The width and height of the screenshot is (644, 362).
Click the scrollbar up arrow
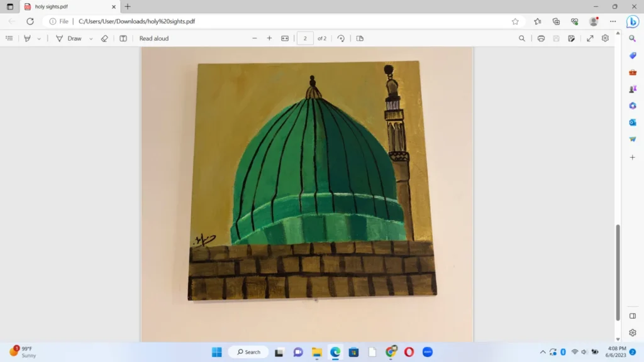click(618, 33)
